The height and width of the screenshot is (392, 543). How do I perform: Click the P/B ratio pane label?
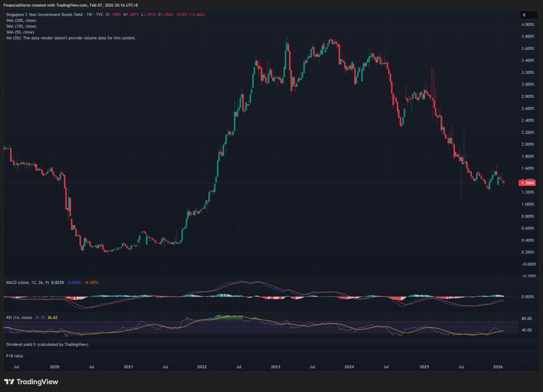pyautogui.click(x=14, y=356)
